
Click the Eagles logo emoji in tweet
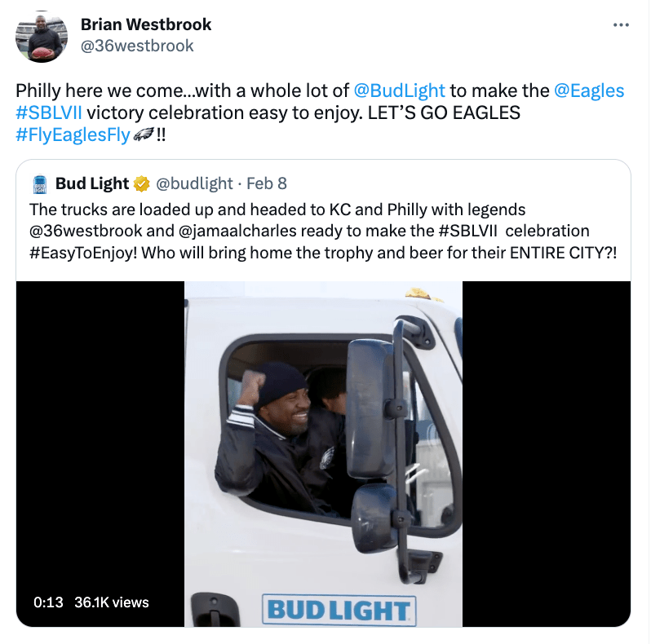point(144,134)
